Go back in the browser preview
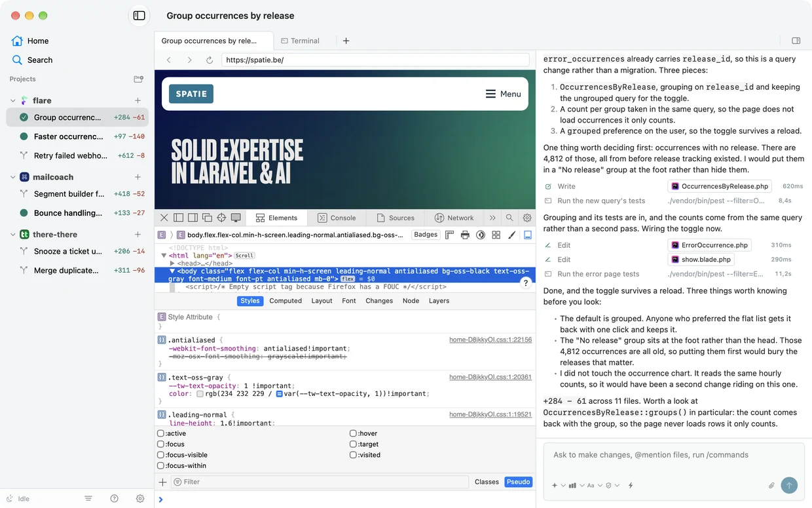812x508 pixels. (169, 60)
